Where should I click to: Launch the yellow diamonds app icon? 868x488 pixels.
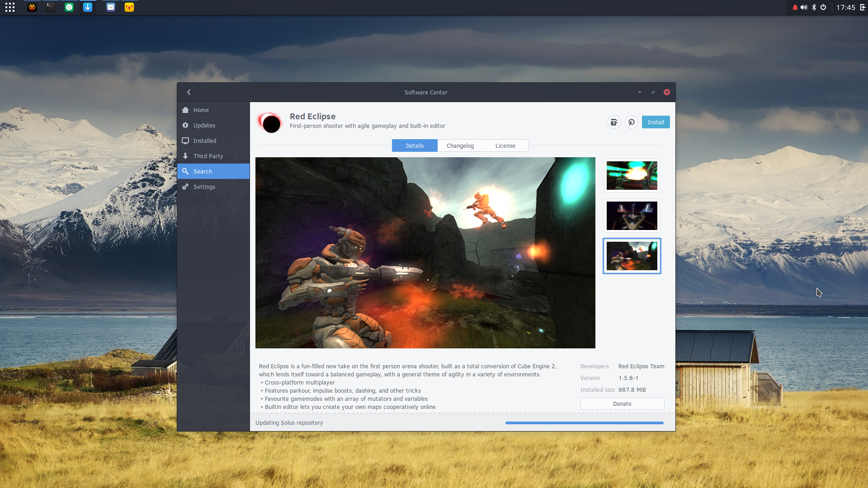point(129,7)
